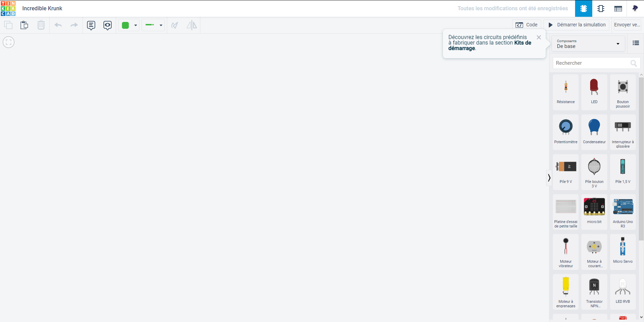This screenshot has height=322, width=644.
Task: Switch to circuit view tab
Action: pyautogui.click(x=584, y=9)
